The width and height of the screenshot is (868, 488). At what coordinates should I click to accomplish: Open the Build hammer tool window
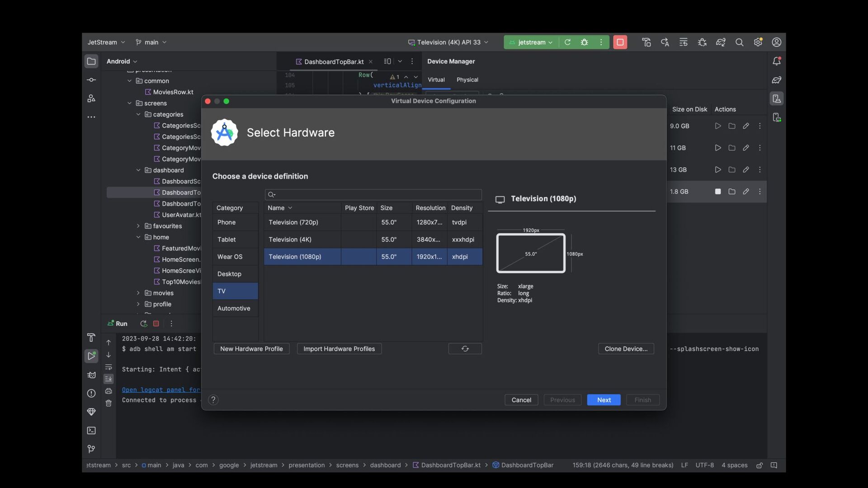coord(91,338)
